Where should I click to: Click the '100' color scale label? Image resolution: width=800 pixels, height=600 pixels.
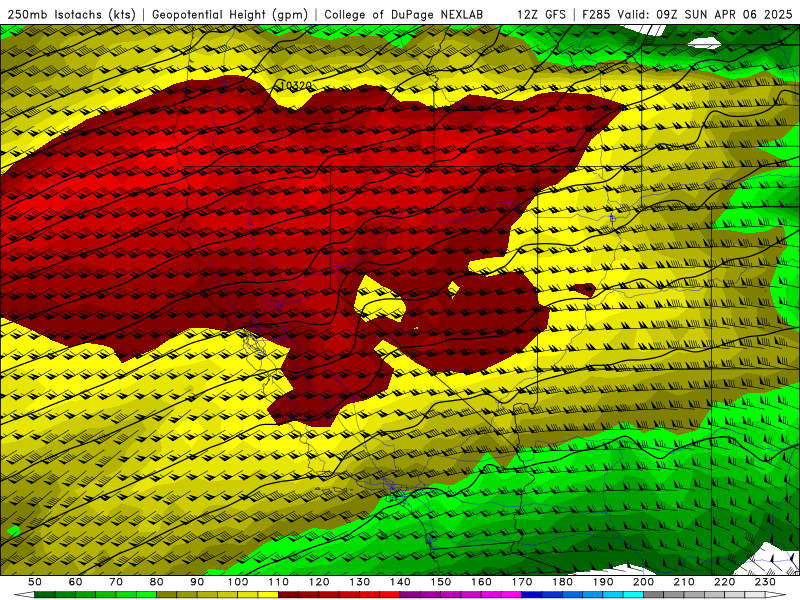tap(238, 582)
